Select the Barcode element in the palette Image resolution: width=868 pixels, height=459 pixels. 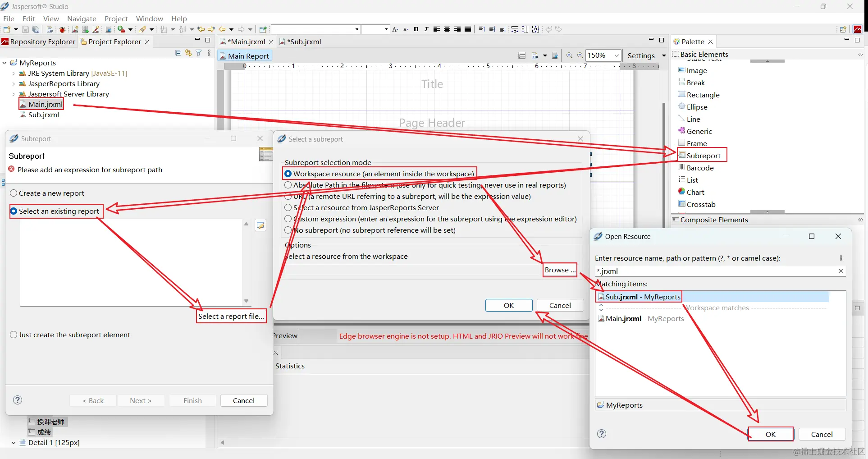click(x=696, y=168)
